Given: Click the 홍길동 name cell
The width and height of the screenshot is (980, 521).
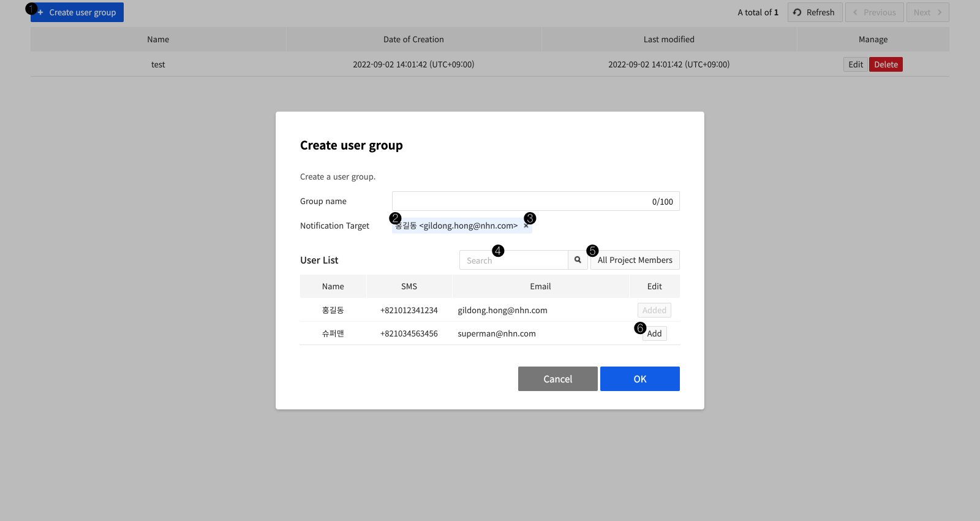Looking at the screenshot, I should click(x=333, y=310).
